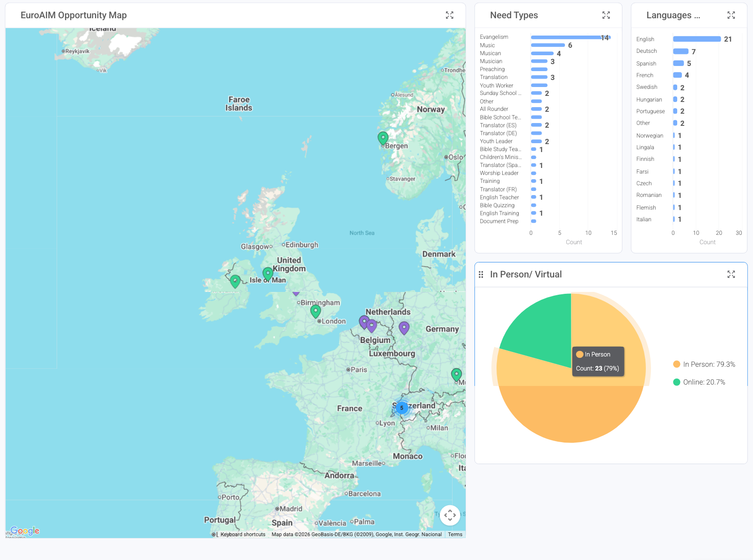Open the blue cluster marker of 5 in Switzerland

click(402, 408)
